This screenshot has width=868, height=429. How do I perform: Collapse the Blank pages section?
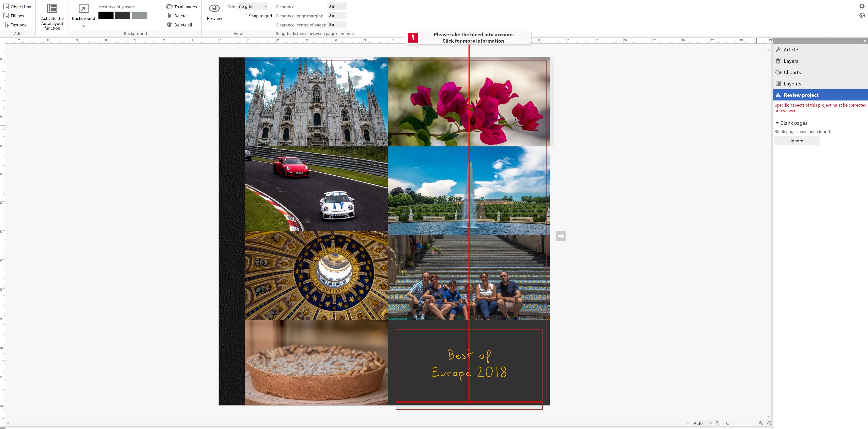(777, 123)
